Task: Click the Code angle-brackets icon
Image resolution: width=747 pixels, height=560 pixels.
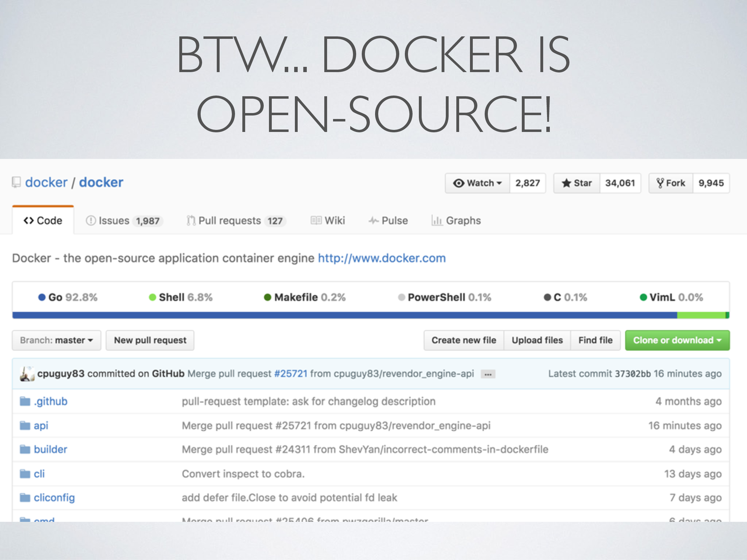Action: pyautogui.click(x=28, y=220)
